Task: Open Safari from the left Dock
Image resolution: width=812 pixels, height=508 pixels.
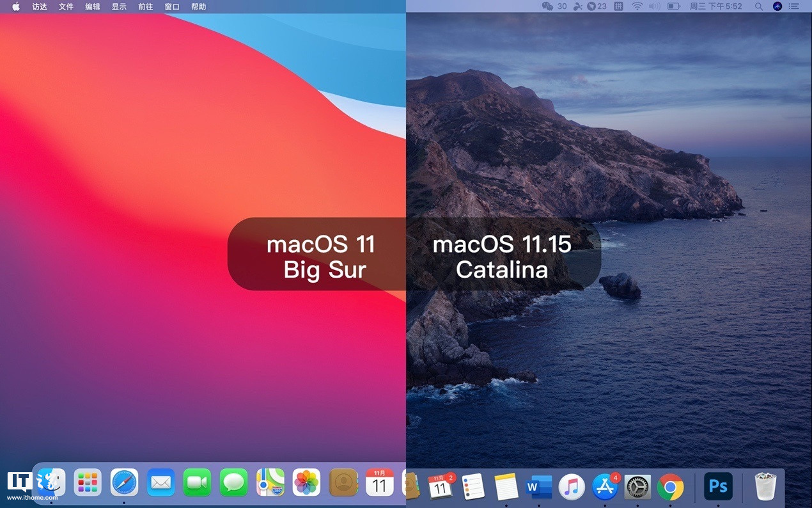Action: point(124,486)
